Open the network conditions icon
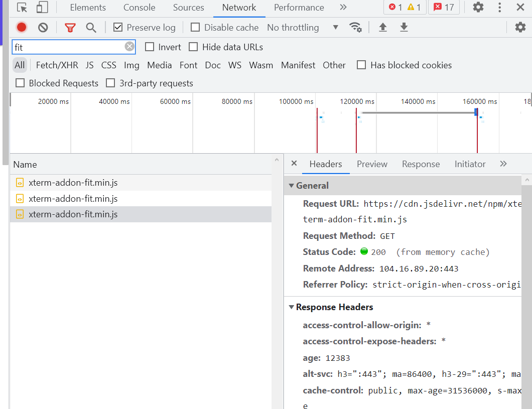 point(356,27)
